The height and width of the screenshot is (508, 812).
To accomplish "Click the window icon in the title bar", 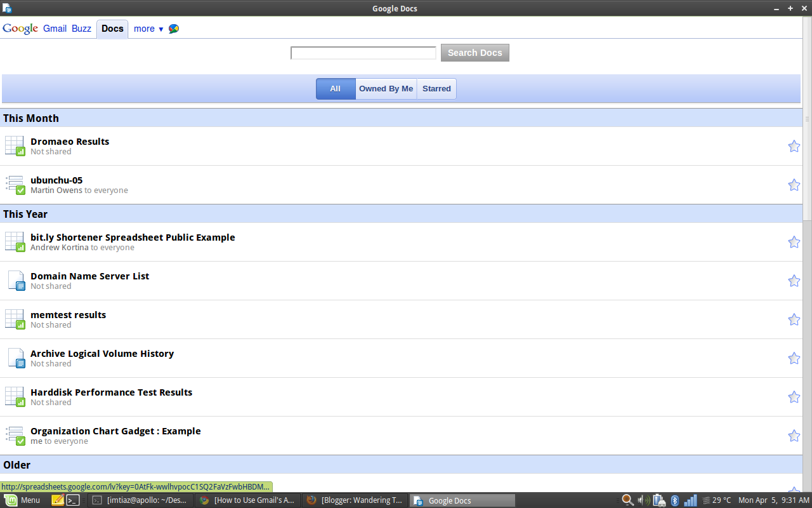I will (7, 8).
